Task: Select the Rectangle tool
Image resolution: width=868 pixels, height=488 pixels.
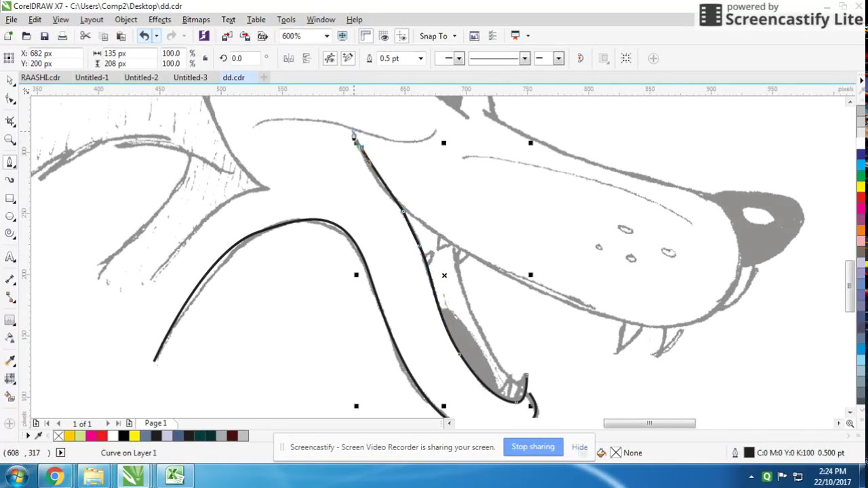Action: [x=10, y=199]
